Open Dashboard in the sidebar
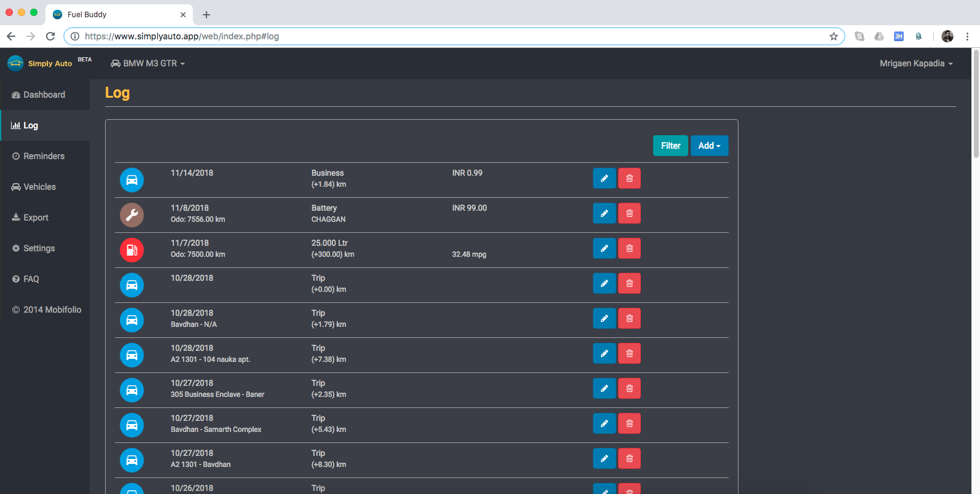980x494 pixels. 45,95
